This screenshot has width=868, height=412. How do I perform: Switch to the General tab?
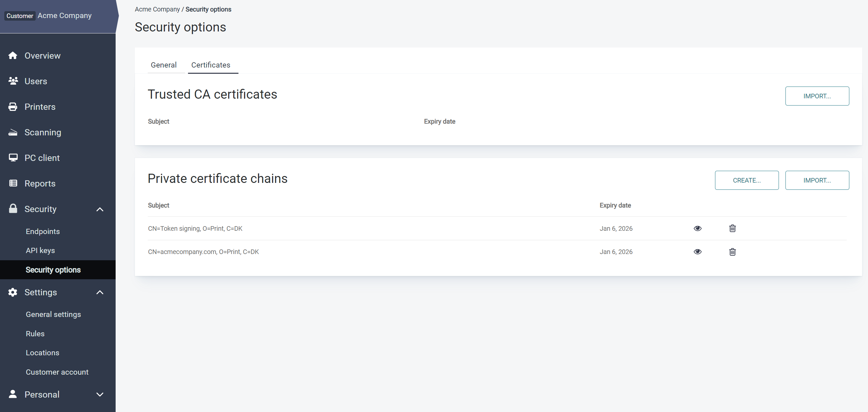point(163,65)
